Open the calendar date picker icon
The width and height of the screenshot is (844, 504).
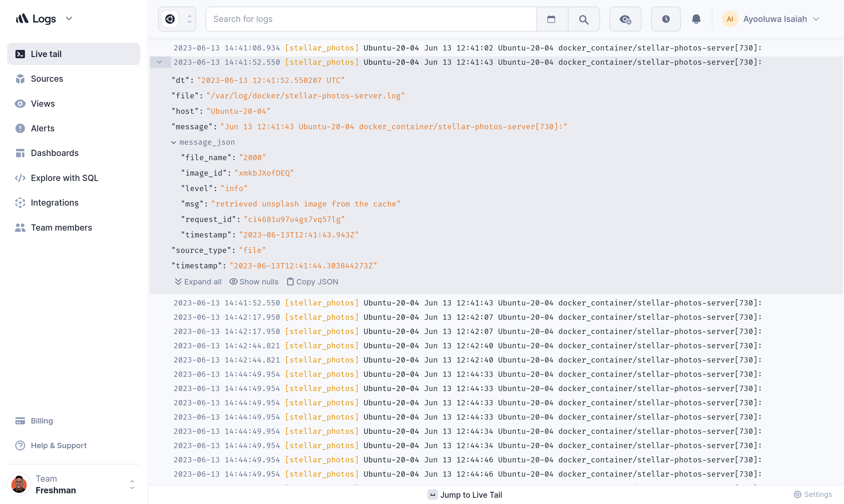pos(551,19)
